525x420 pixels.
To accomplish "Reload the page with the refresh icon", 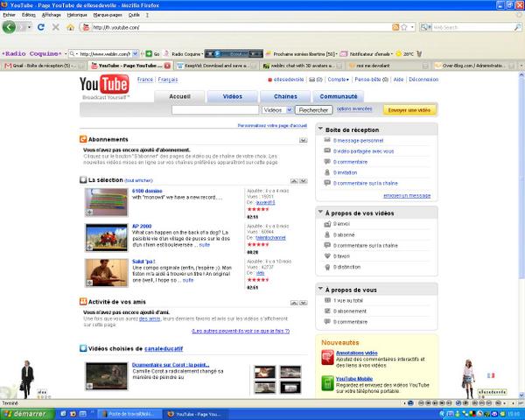I will click(x=41, y=27).
